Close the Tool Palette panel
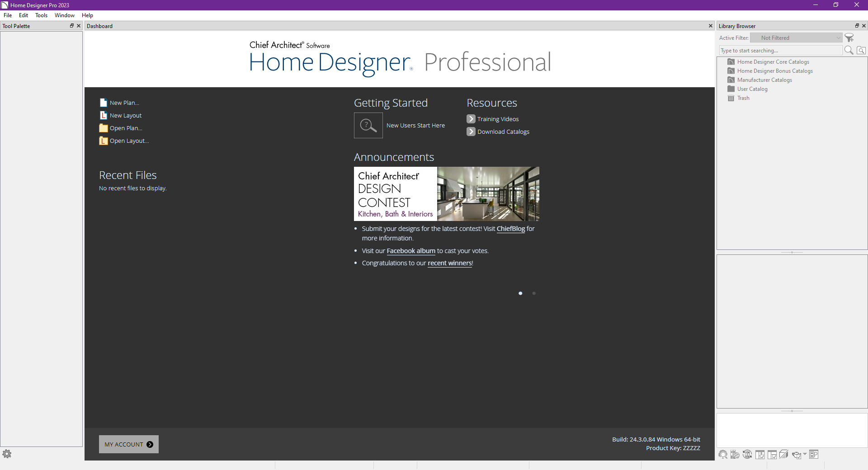 click(79, 26)
